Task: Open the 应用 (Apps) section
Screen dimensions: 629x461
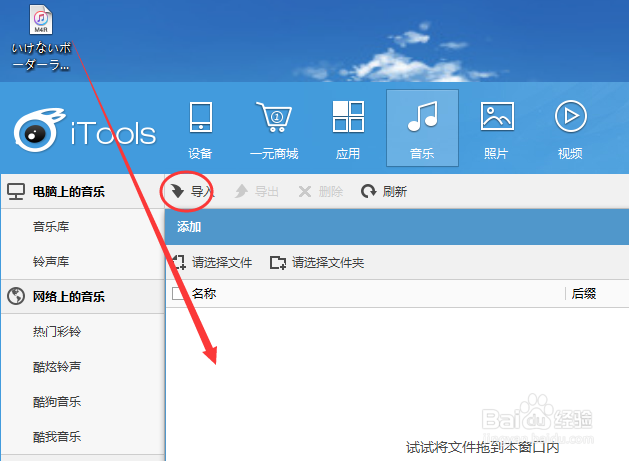Action: coord(348,130)
